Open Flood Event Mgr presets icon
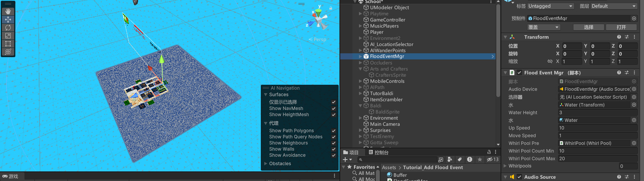The width and height of the screenshot is (644, 181). coord(627,72)
